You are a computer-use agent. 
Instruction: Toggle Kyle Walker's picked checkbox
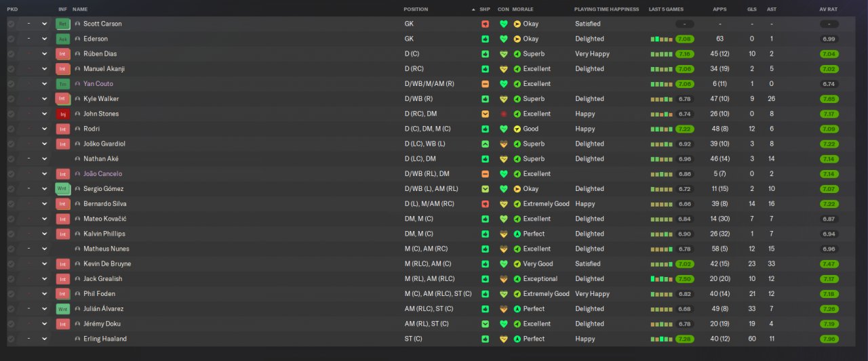point(11,99)
